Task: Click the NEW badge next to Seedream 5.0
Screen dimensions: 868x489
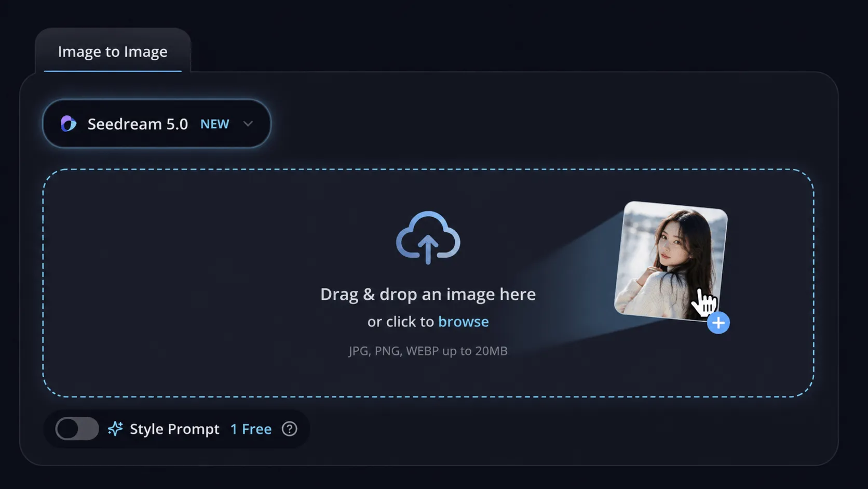Action: (215, 124)
